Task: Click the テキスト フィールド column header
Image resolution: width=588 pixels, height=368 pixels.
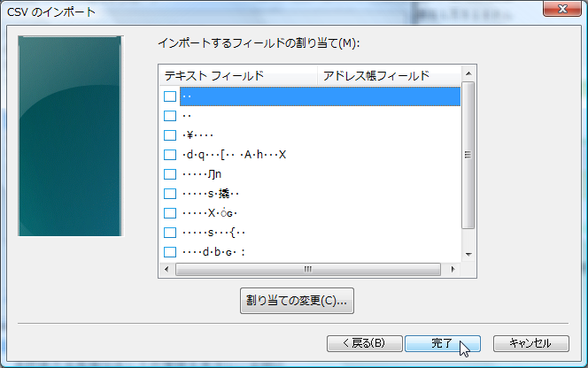Action: 236,75
